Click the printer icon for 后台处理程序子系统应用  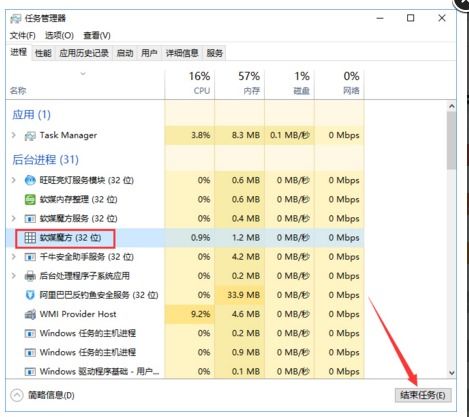point(30,276)
